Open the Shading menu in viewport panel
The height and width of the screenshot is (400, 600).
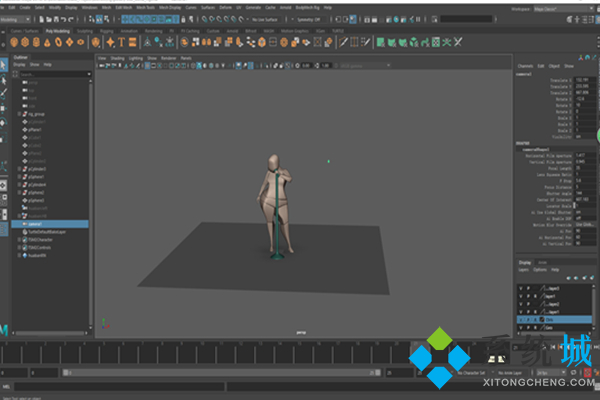point(116,58)
